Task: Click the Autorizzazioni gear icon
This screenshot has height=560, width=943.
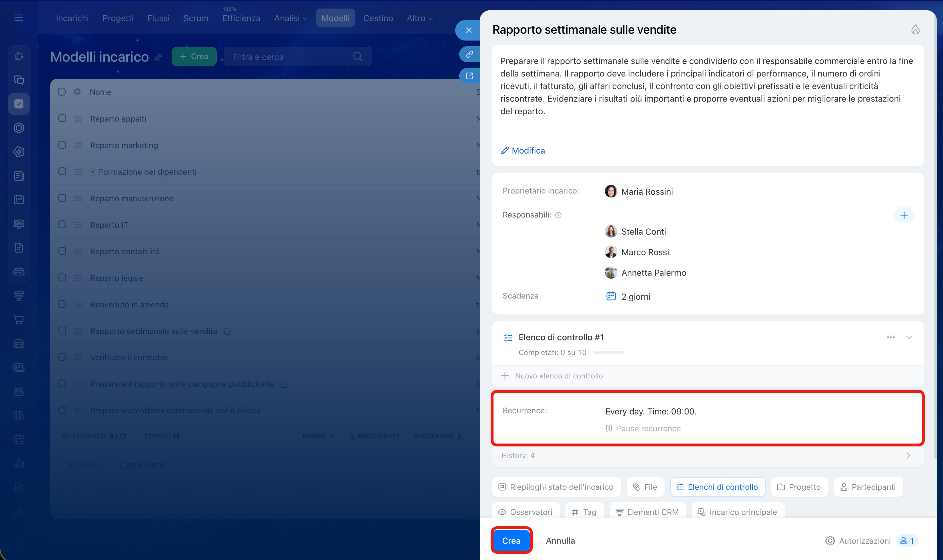Action: (830, 541)
